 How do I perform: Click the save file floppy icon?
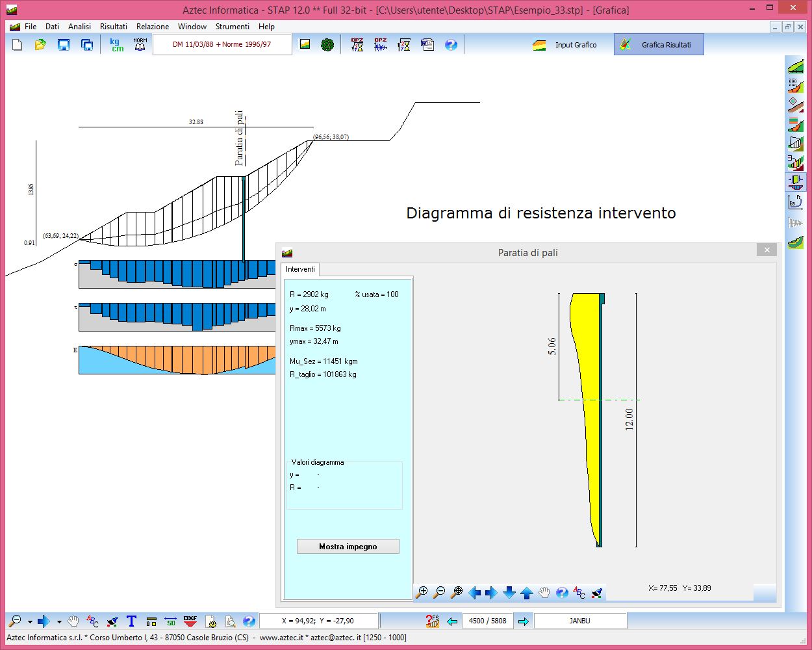click(63, 45)
